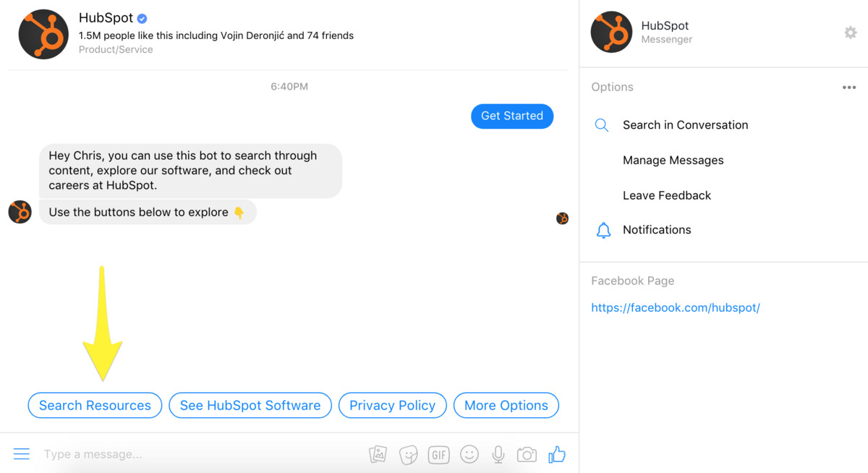Screen dimensions: 868x473
Task: Open the settings gear in HubSpot panel
Action: pos(851,33)
